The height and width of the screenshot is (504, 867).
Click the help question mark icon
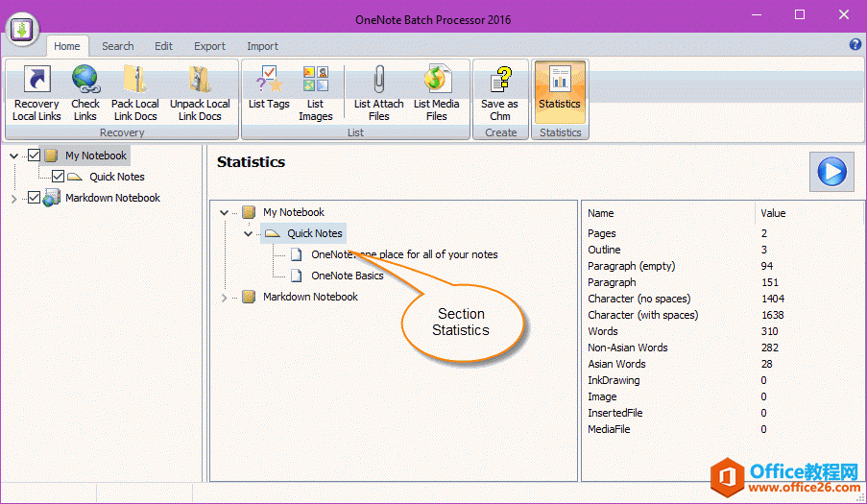855,45
